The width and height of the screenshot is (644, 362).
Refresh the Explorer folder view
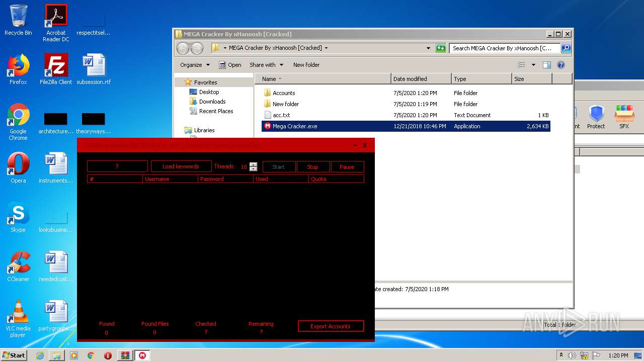pos(441,48)
